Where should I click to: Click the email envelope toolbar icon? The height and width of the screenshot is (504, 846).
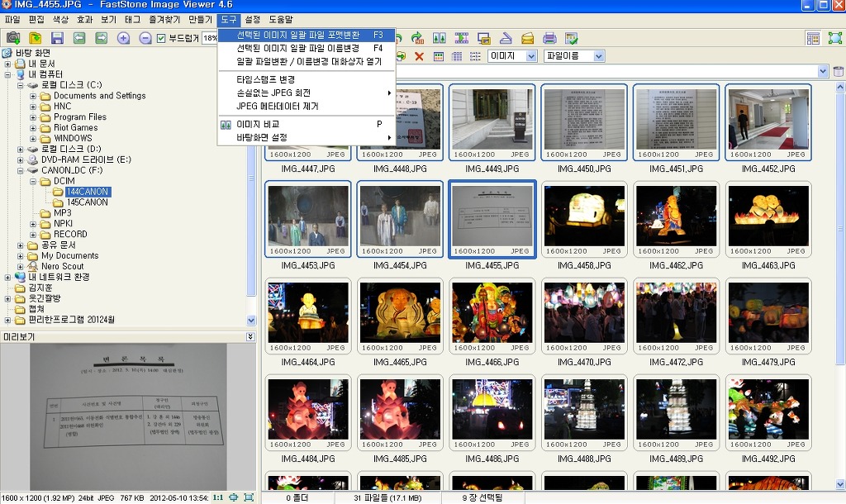pos(527,38)
